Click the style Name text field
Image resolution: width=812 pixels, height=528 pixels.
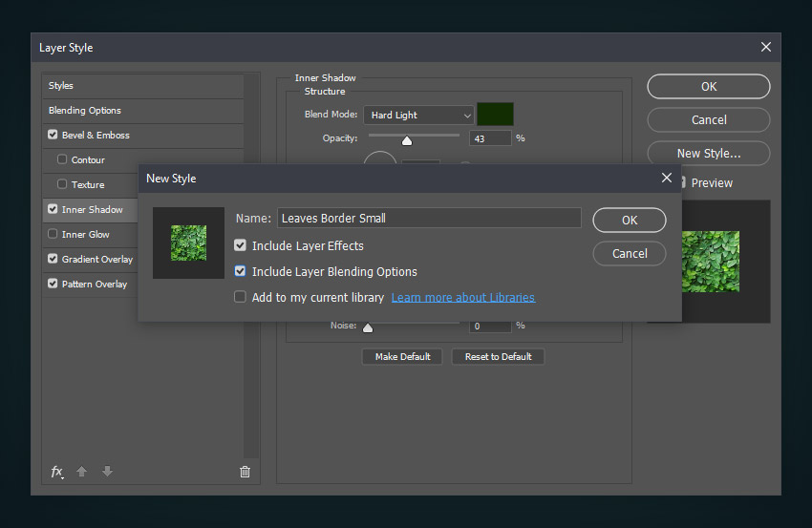coord(429,219)
